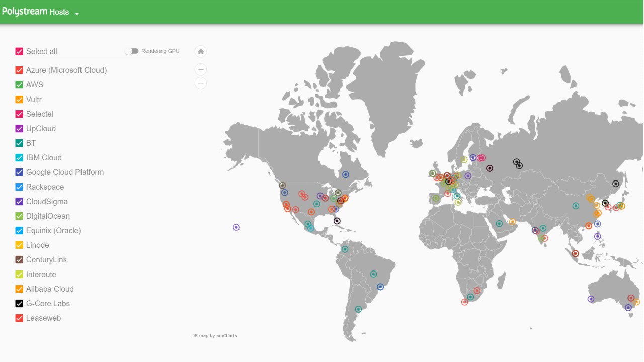Toggle the Google Cloud Platform checkbox
The width and height of the screenshot is (644, 362).
19,172
